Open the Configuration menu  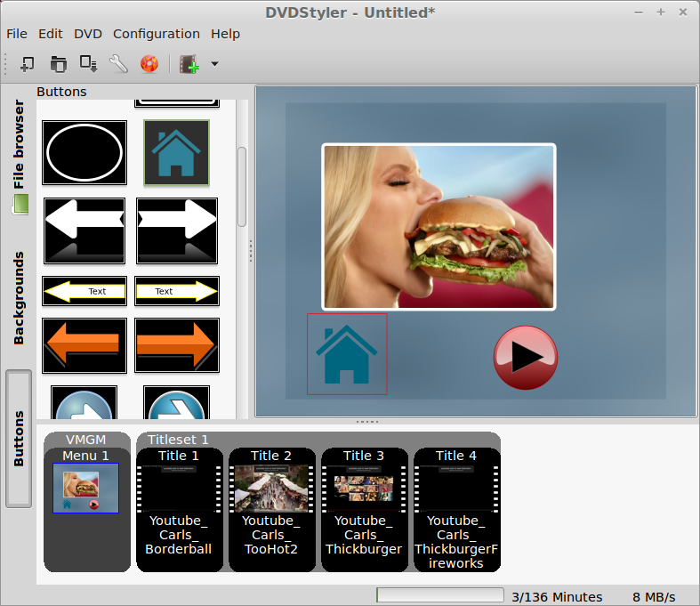pyautogui.click(x=156, y=34)
